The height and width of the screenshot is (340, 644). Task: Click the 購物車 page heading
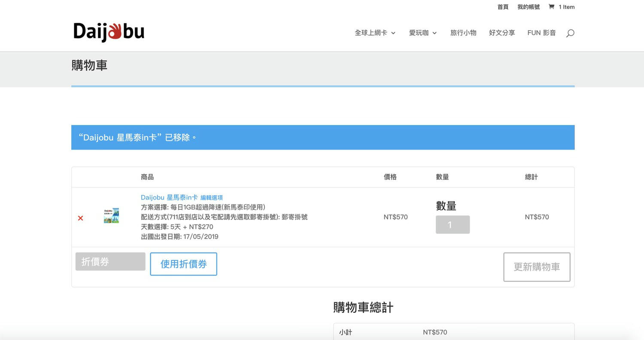(89, 65)
